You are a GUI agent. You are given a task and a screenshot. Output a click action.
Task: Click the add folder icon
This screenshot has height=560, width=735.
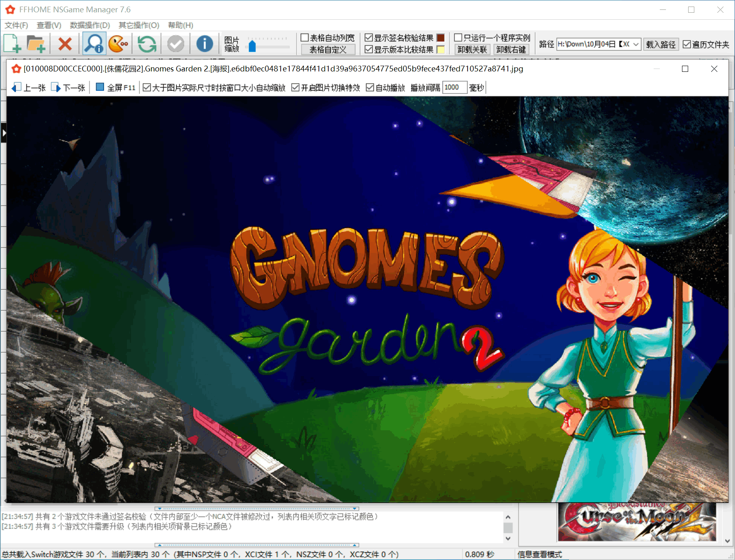(36, 44)
